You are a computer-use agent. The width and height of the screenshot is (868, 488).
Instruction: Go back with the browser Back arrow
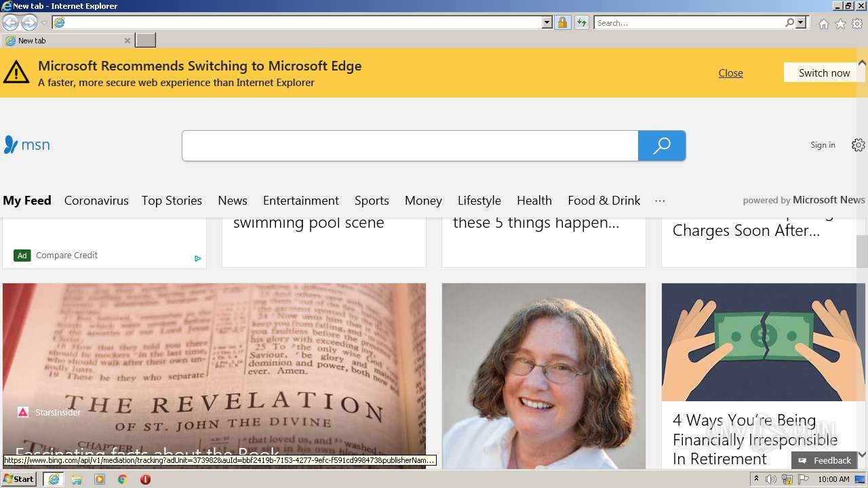(x=10, y=22)
